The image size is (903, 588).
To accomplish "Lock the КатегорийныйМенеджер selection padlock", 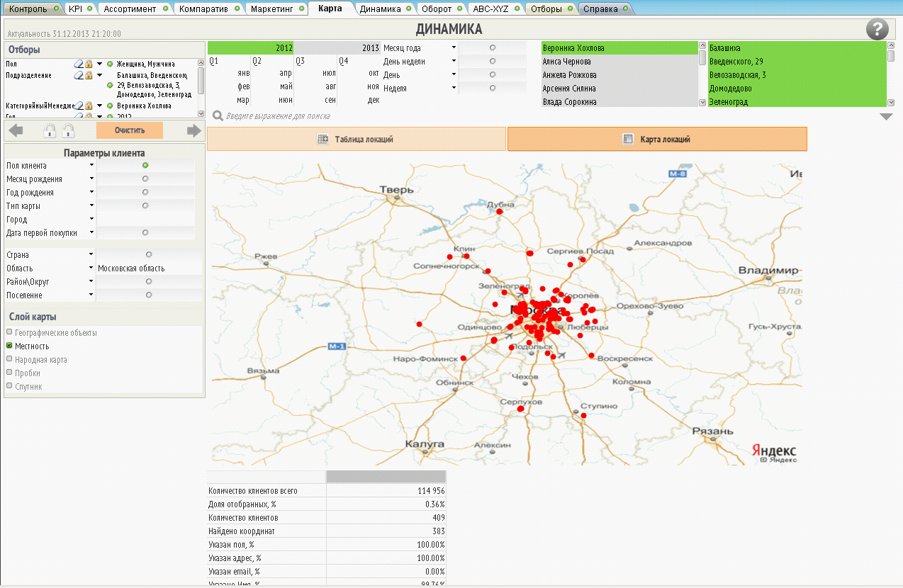I will 89,106.
